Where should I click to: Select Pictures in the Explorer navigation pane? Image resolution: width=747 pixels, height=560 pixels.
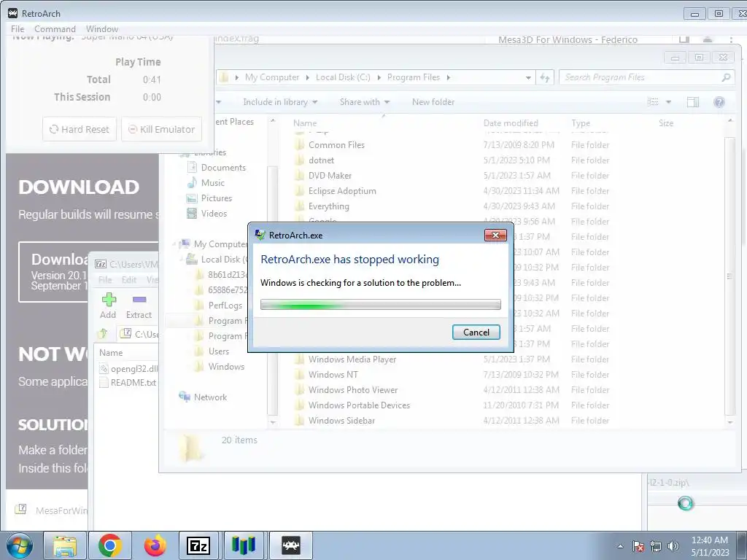[x=210, y=198]
